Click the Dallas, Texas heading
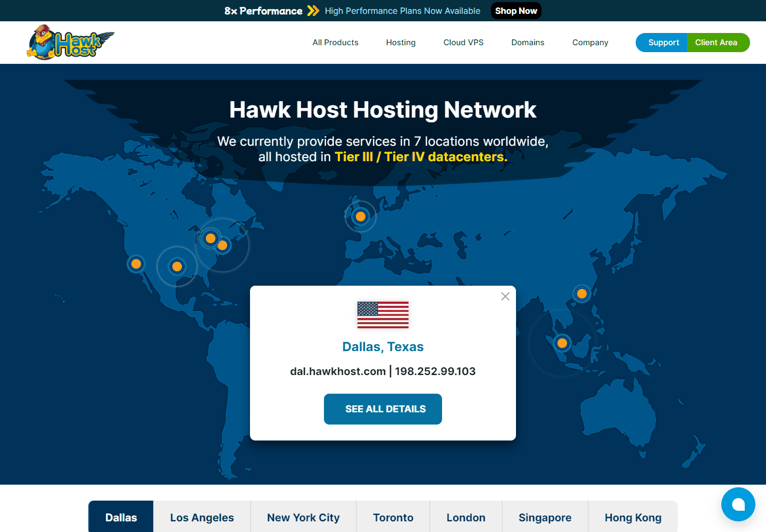 [x=383, y=347]
